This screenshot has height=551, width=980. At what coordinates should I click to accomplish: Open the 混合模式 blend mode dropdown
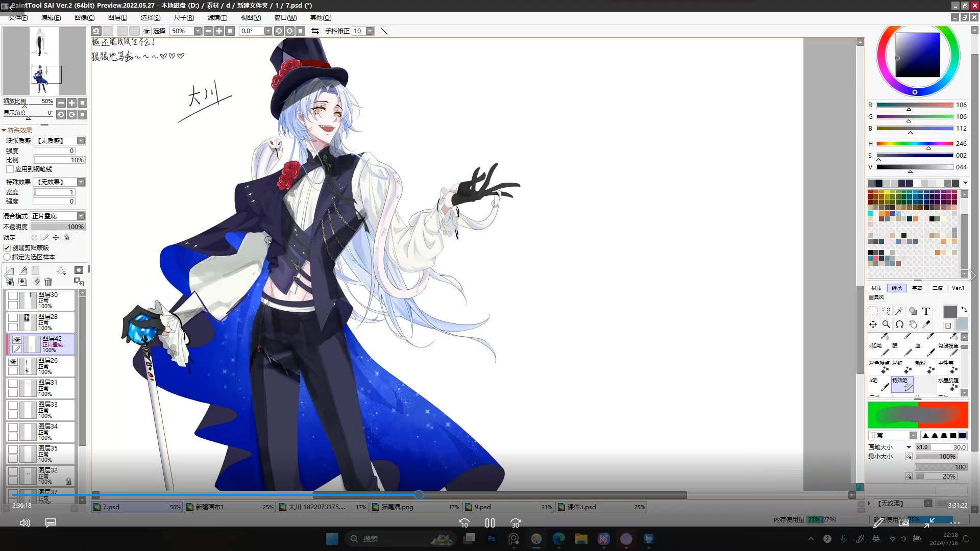click(81, 216)
